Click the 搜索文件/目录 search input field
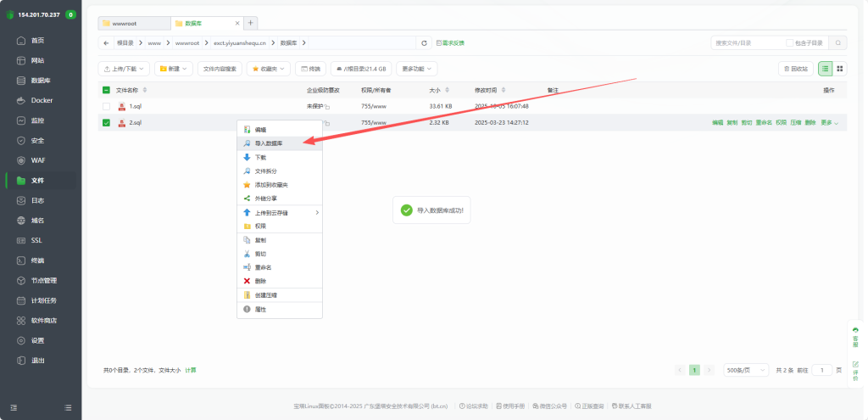Screen dimensions: 868x420 (746, 42)
